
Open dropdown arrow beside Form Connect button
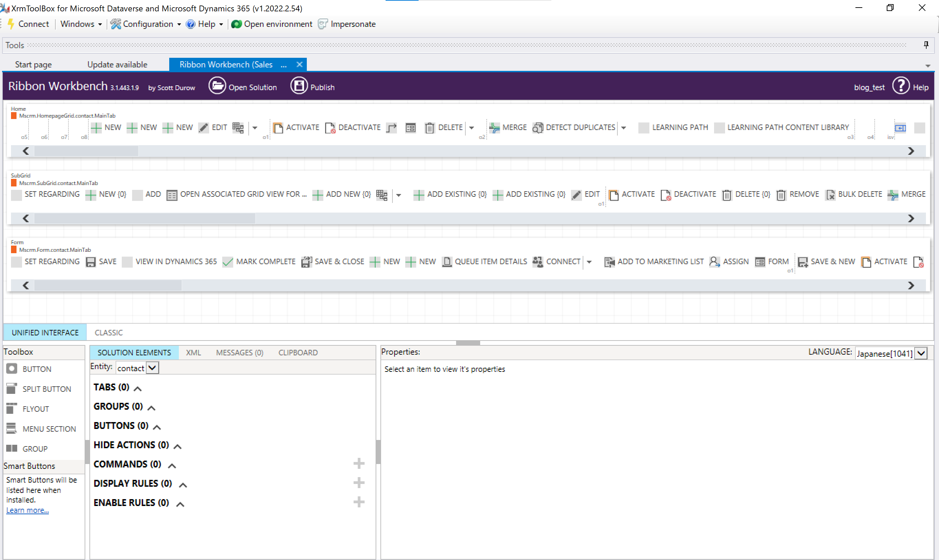[589, 262]
